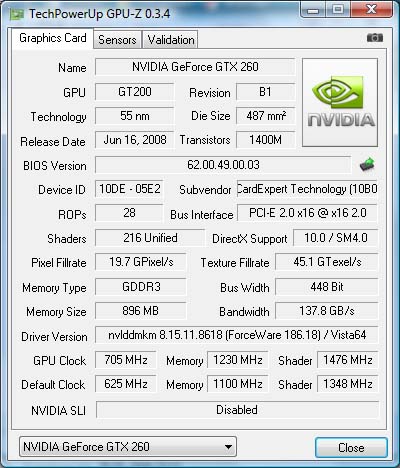Click NVIDIA SLI status Disabled
400x468 pixels.
237,410
